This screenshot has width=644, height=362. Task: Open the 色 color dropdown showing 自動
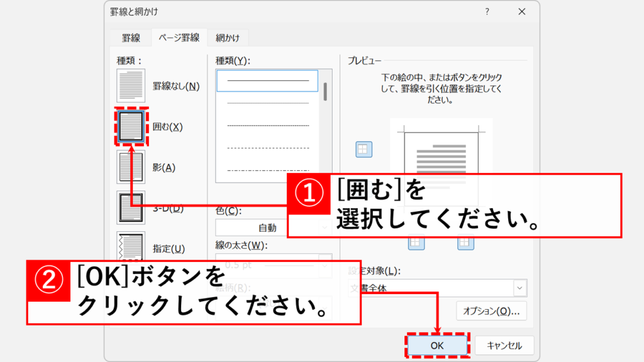pyautogui.click(x=274, y=228)
